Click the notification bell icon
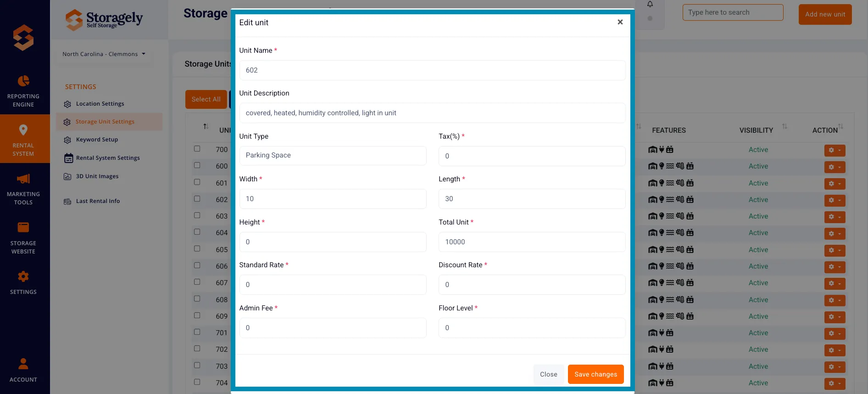The height and width of the screenshot is (394, 868). [x=650, y=5]
